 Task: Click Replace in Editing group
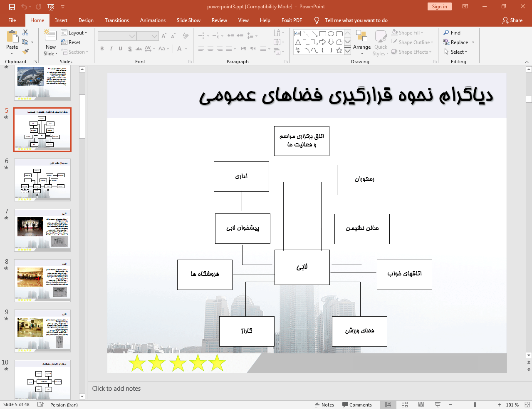[458, 42]
